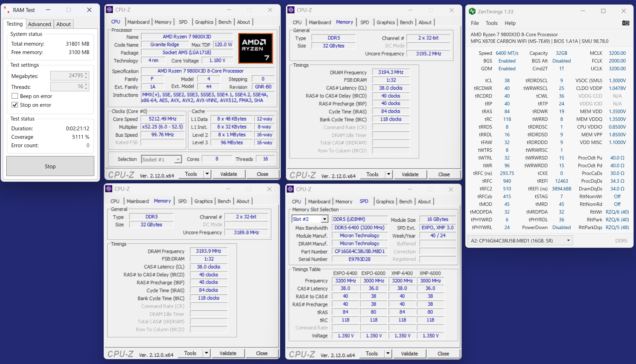Open the ZenTimings File menu
636x364 pixels.
[x=475, y=23]
